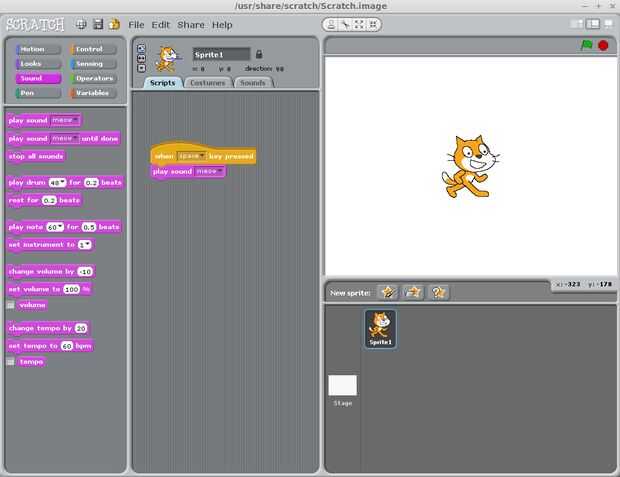Enter presentation mode
Image resolution: width=620 pixels, height=477 pixels.
(x=608, y=24)
